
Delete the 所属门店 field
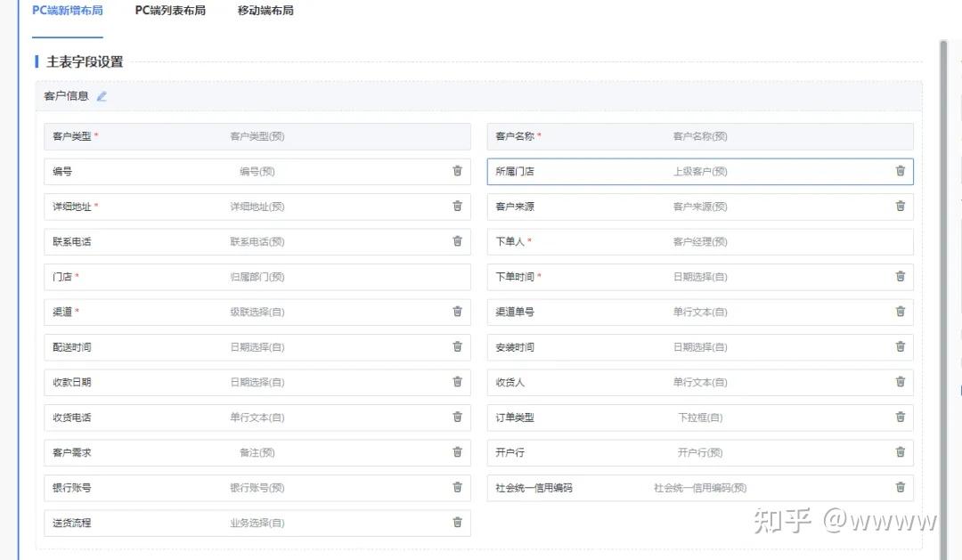click(x=900, y=171)
